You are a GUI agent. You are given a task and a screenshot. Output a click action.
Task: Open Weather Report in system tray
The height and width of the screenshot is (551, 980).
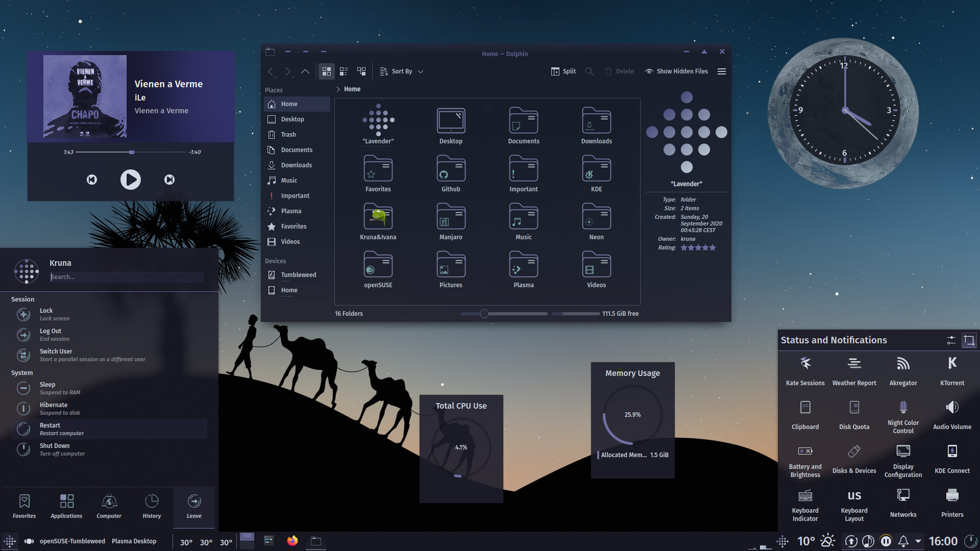854,371
